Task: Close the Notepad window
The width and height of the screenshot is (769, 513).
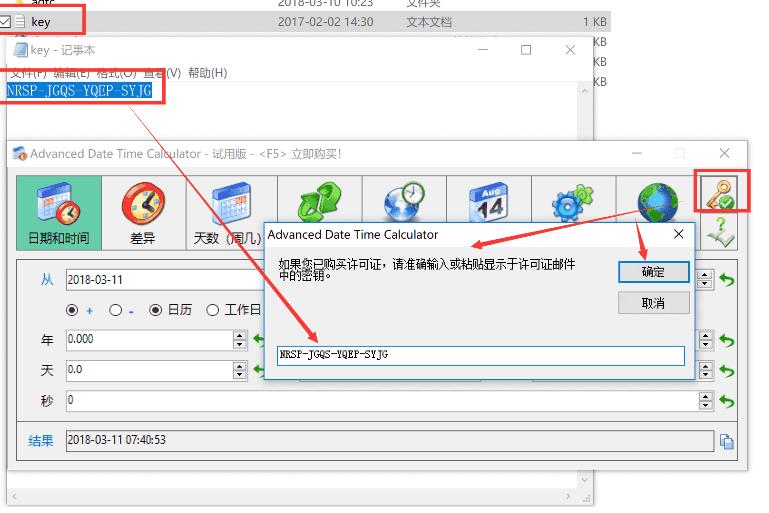Action: tap(570, 50)
